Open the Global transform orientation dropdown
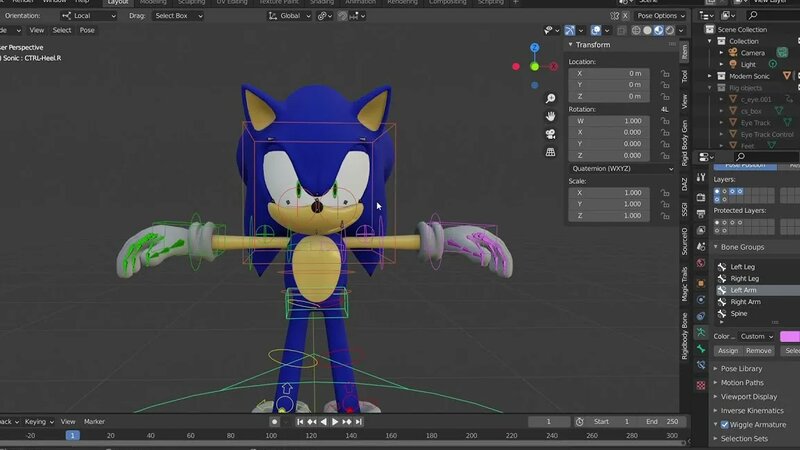The height and width of the screenshot is (450, 800). pos(289,16)
